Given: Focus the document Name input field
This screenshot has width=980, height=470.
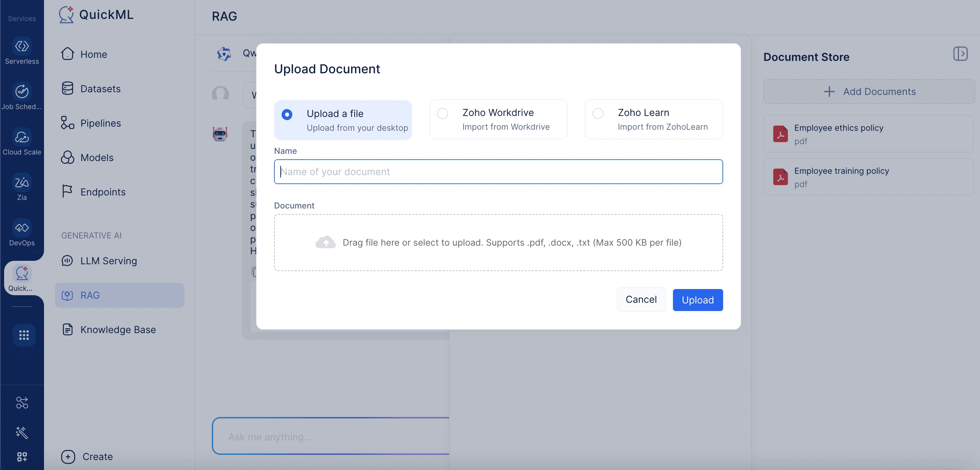Looking at the screenshot, I should (x=498, y=172).
